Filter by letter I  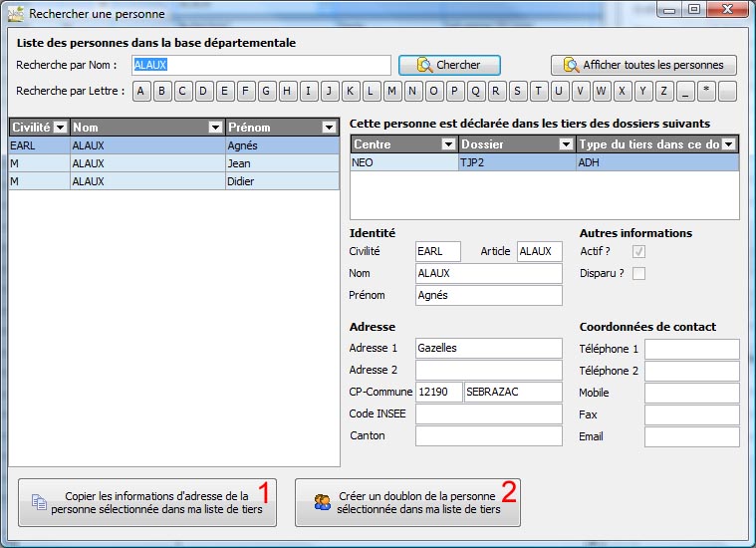click(x=309, y=91)
